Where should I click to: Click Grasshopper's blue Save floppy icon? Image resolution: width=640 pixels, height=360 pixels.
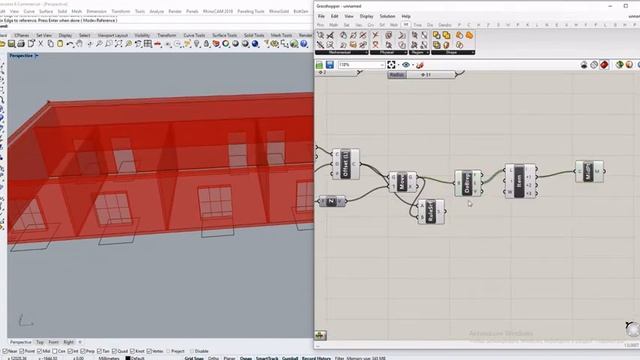[330, 65]
